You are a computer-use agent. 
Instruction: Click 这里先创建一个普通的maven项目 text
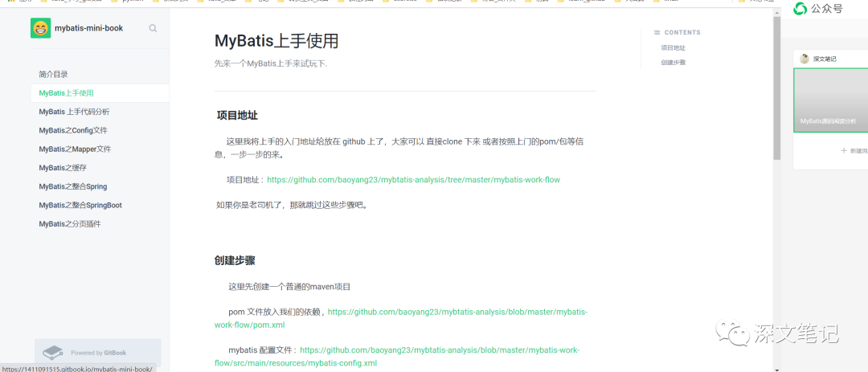pos(289,288)
